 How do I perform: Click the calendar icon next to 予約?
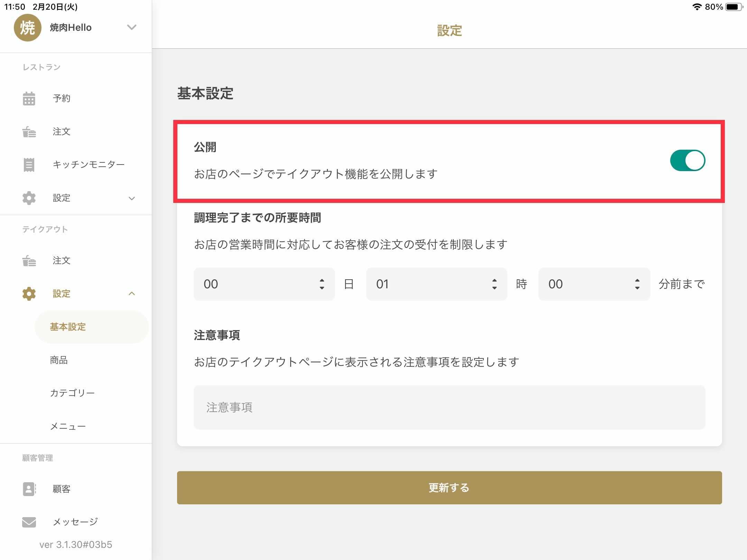pos(29,99)
